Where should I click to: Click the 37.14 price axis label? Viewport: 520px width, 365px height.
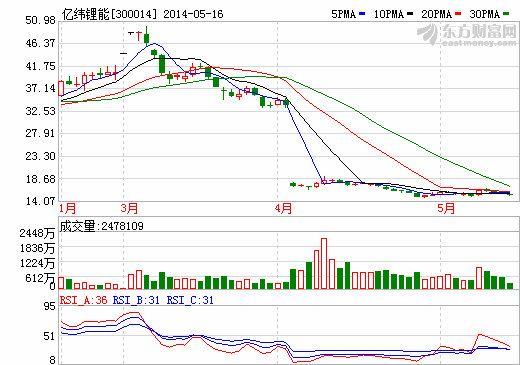coord(40,88)
